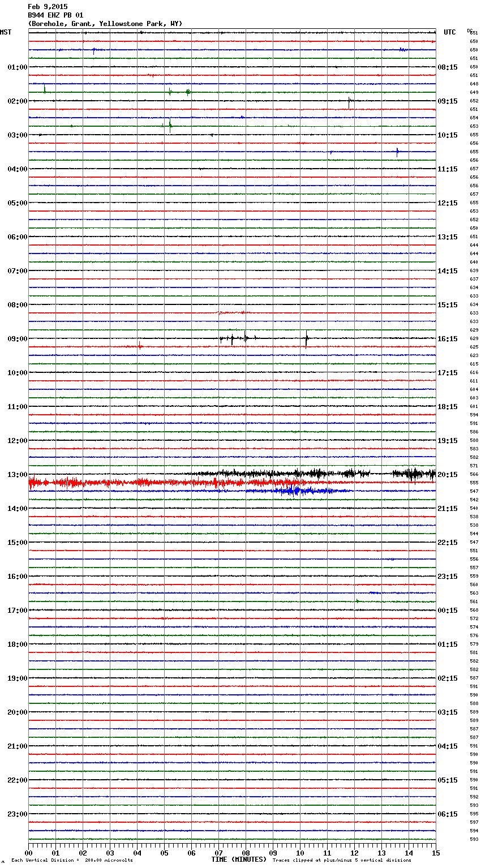Click minute 15 on the bottom time axis

[x=435, y=853]
